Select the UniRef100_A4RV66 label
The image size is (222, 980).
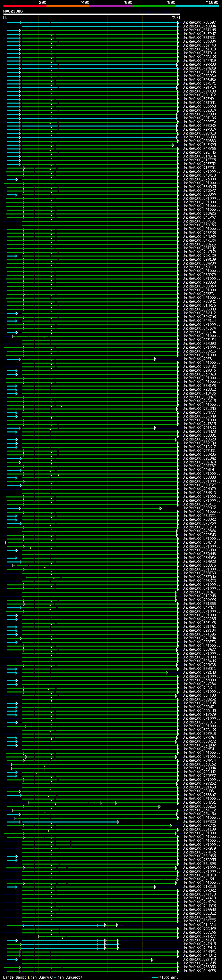click(x=199, y=149)
